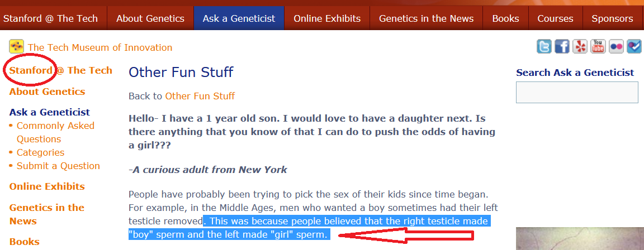The width and height of the screenshot is (644, 250).
Task: Open the Books menu in top bar
Action: 505,18
